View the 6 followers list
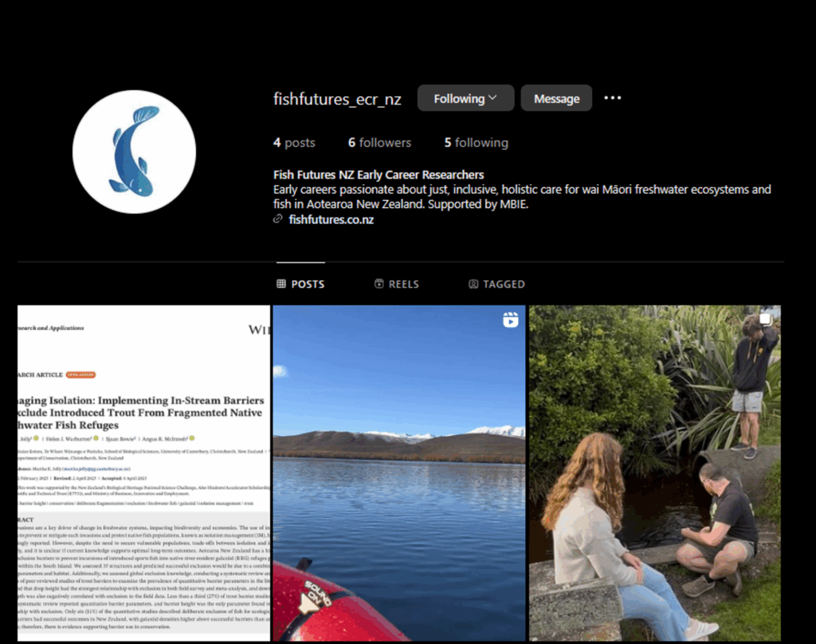The image size is (816, 644). coord(379,143)
